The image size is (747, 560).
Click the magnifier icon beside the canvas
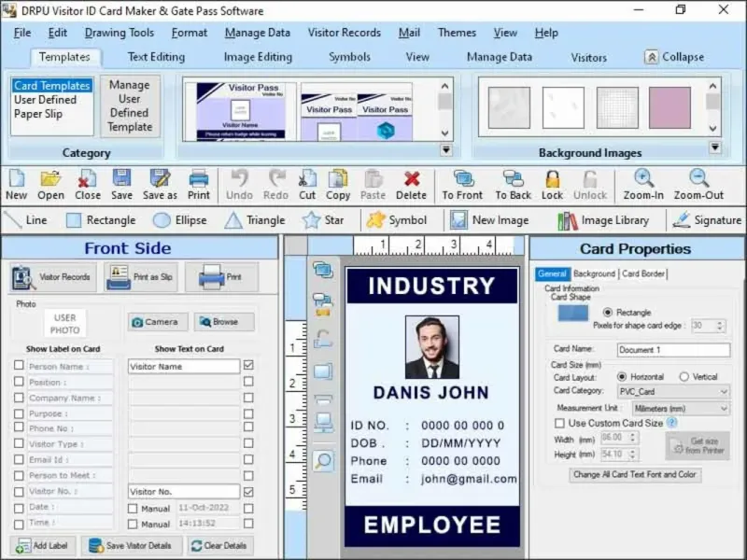(323, 460)
